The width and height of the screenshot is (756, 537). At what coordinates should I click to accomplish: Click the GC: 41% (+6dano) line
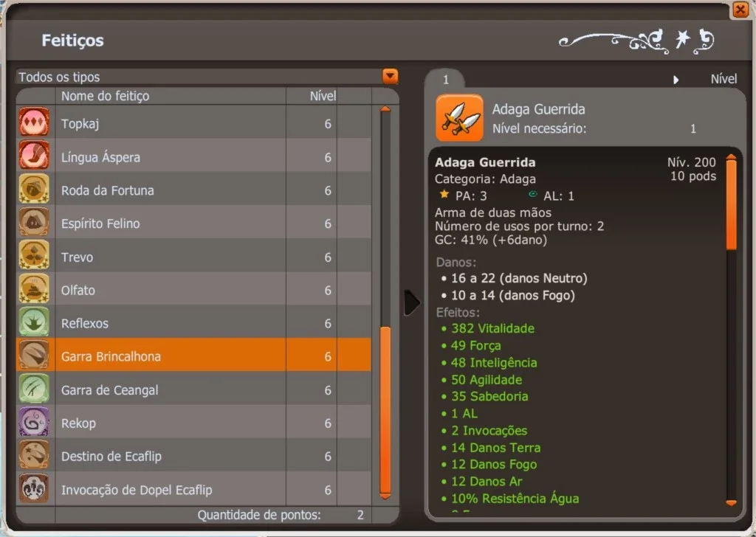[x=491, y=240]
